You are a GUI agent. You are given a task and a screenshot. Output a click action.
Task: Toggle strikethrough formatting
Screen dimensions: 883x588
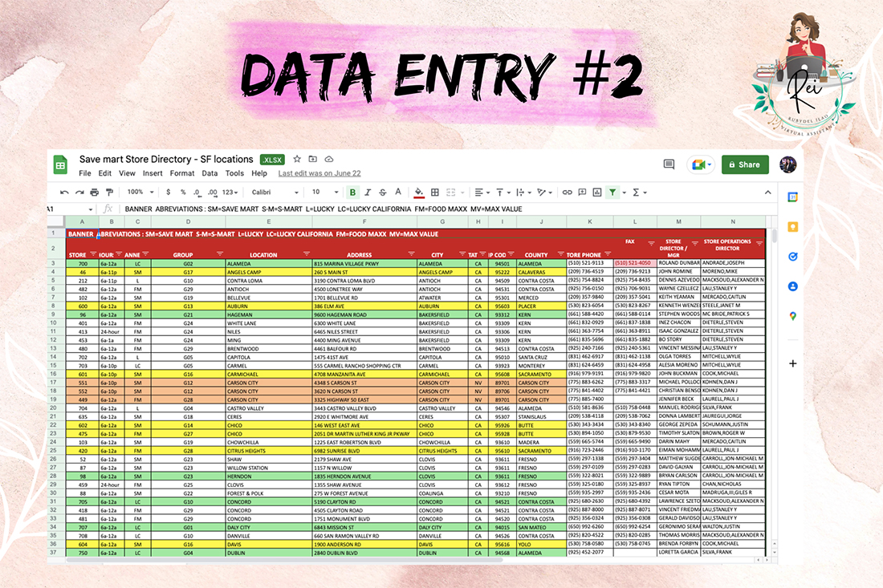pyautogui.click(x=383, y=193)
